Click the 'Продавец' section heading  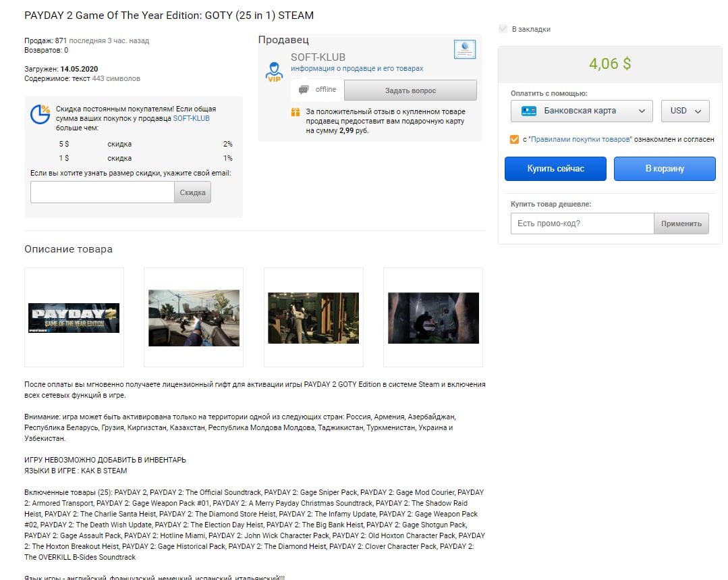(x=283, y=40)
